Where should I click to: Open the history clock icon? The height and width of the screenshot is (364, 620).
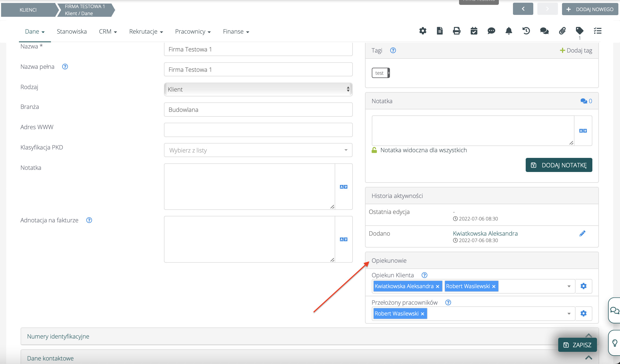pos(526,31)
